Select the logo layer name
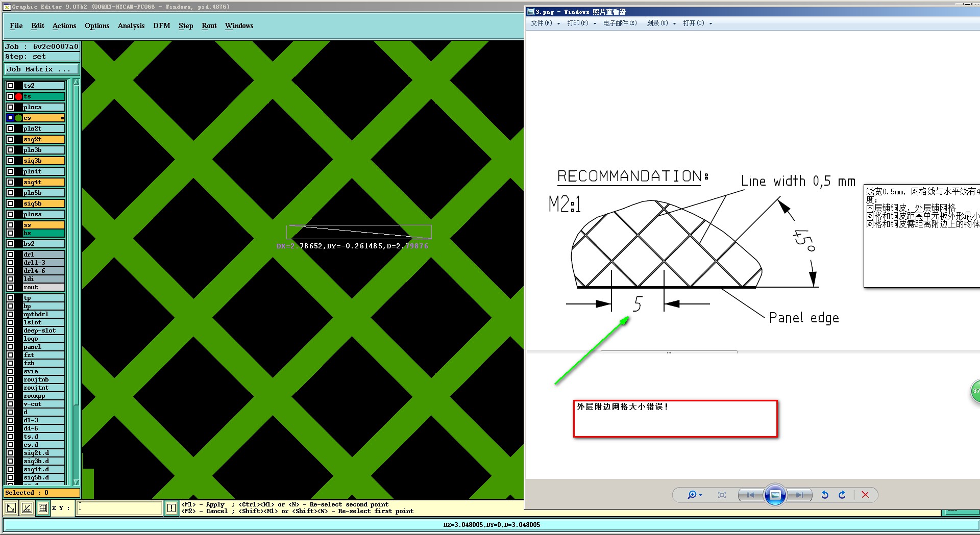The height and width of the screenshot is (535, 980). [44, 339]
